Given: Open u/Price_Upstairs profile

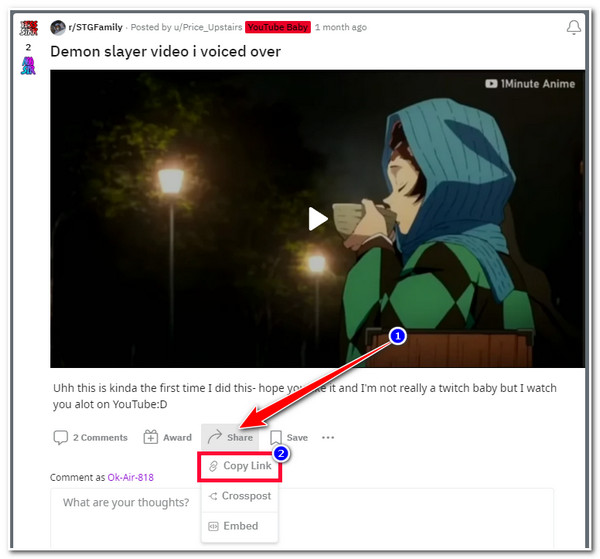Looking at the screenshot, I should [x=207, y=27].
